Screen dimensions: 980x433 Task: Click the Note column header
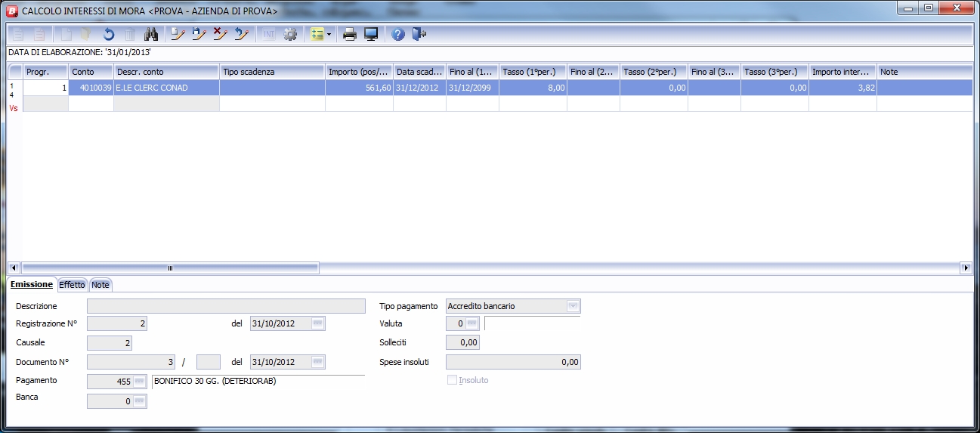(x=925, y=72)
